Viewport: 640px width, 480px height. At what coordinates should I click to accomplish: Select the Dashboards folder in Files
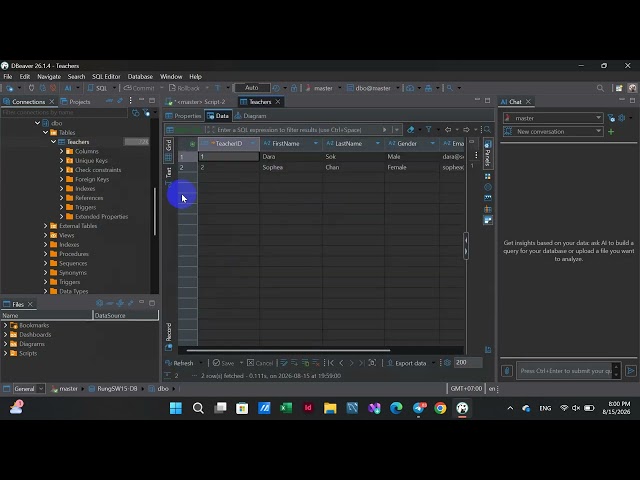click(x=35, y=335)
